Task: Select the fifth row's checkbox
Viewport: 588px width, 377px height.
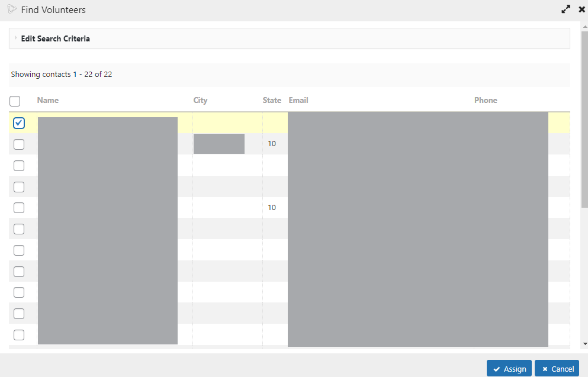Action: point(19,208)
